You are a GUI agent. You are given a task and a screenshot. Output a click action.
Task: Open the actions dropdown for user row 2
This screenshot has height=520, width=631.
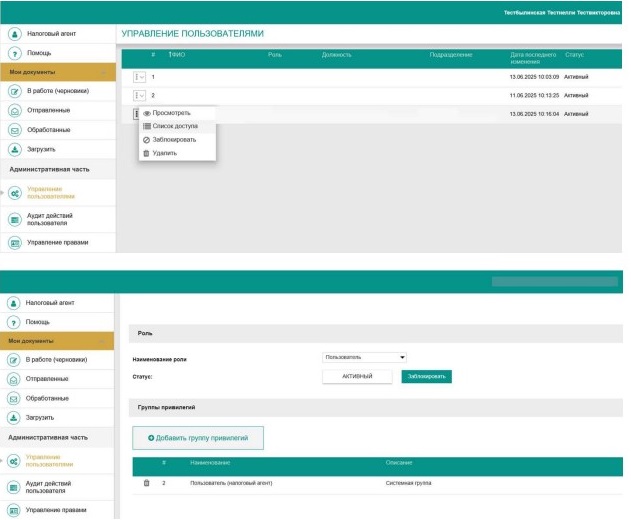139,95
